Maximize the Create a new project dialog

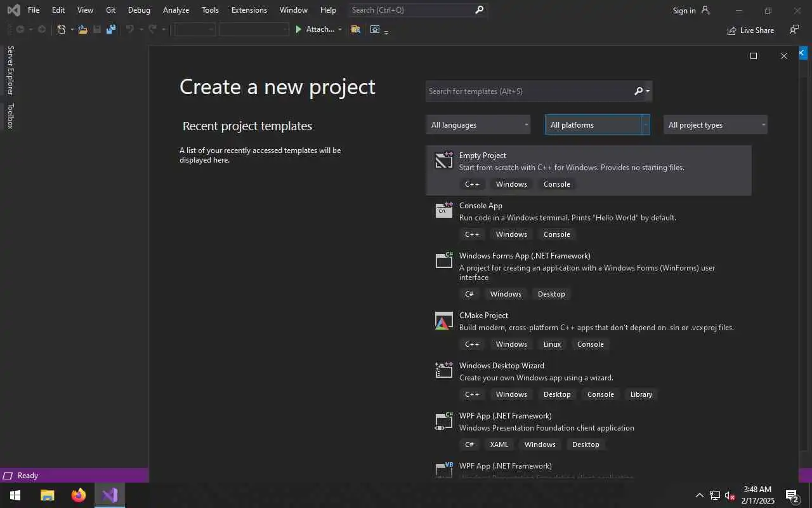[754, 56]
